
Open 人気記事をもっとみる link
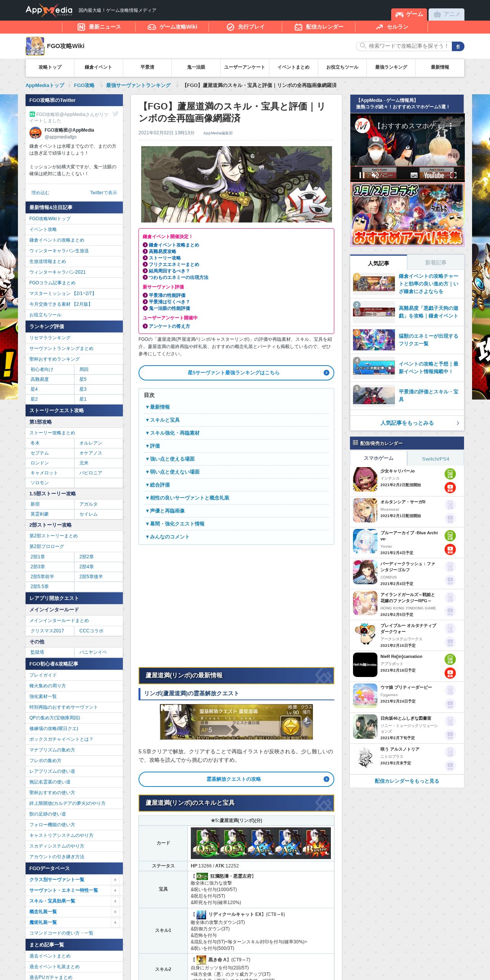coord(407,423)
